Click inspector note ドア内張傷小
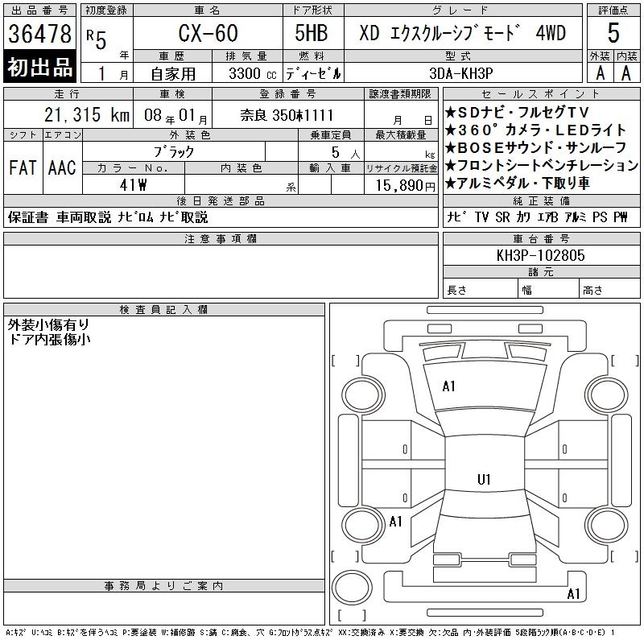Screen dimensions: 644x644 (x=49, y=339)
